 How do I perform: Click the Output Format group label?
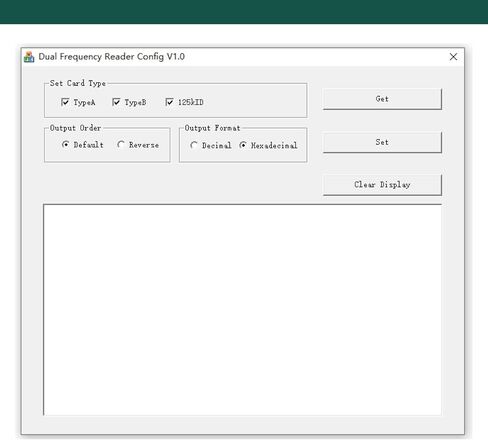[212, 128]
